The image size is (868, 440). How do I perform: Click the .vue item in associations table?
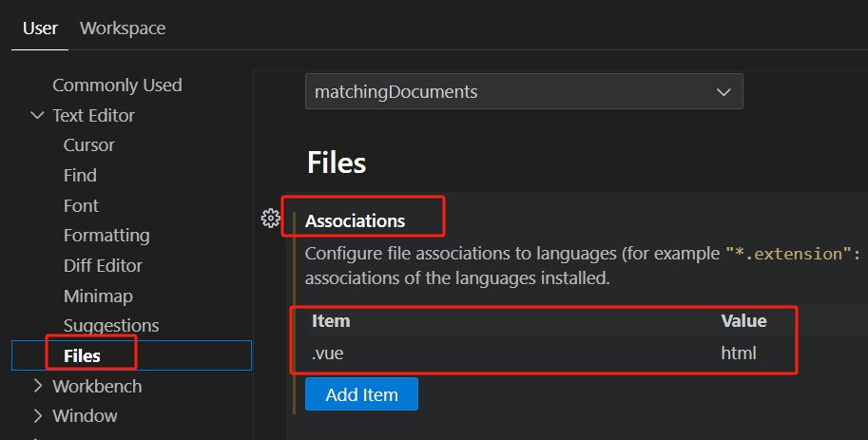tap(327, 354)
